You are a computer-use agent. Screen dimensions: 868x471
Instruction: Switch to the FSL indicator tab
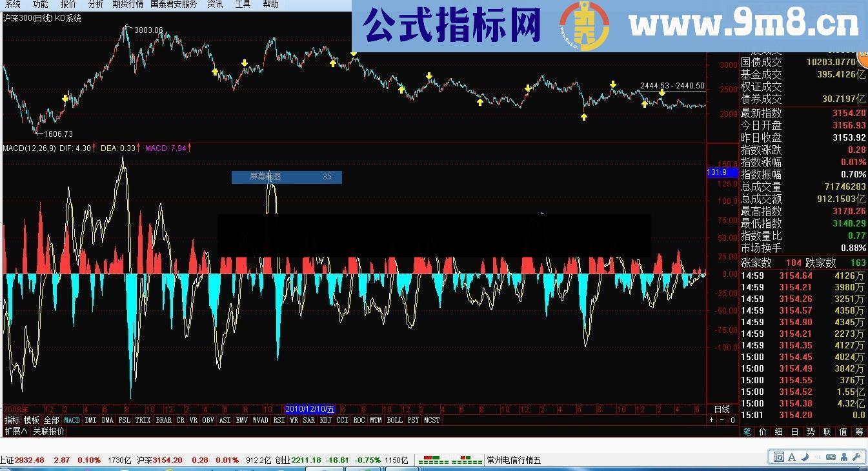[124, 420]
